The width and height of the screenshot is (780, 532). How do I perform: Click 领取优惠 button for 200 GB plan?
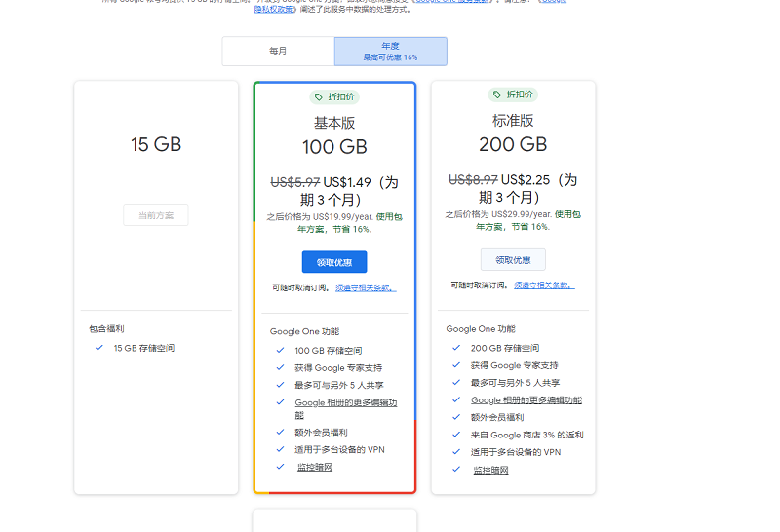point(513,259)
